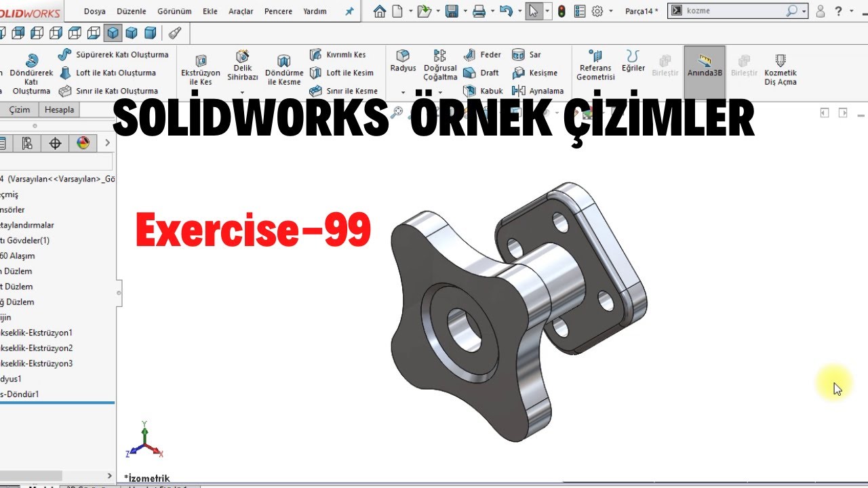Click Döndürme ile Kesme tool
Viewport: 868px width, 488px height.
click(x=283, y=70)
